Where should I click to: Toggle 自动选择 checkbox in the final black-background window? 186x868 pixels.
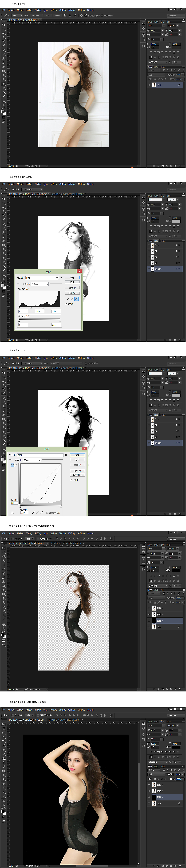pos(13,715)
